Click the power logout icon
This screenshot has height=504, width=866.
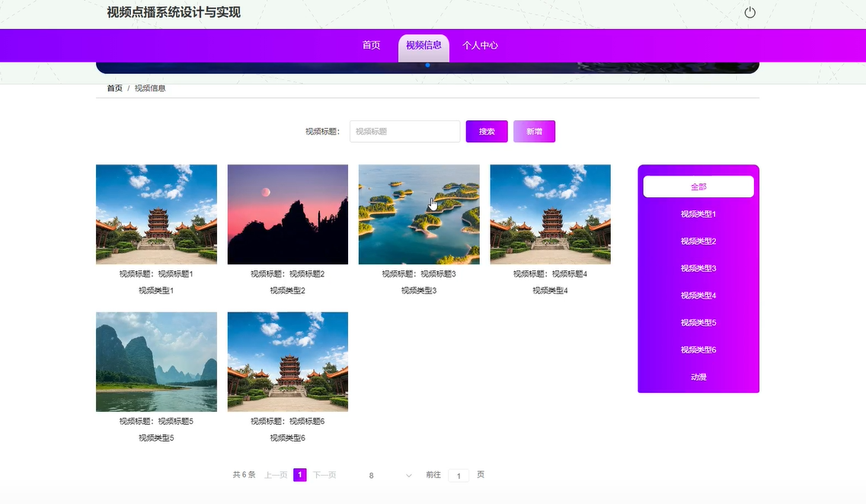pos(749,12)
